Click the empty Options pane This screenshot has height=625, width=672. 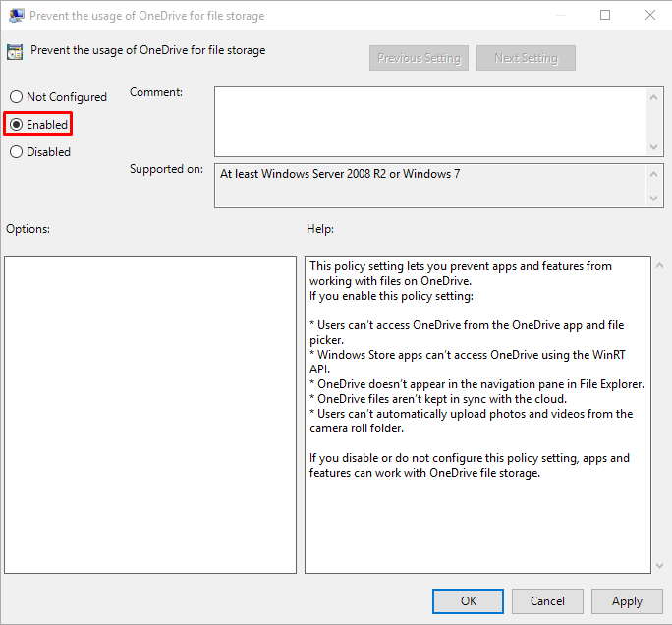150,415
